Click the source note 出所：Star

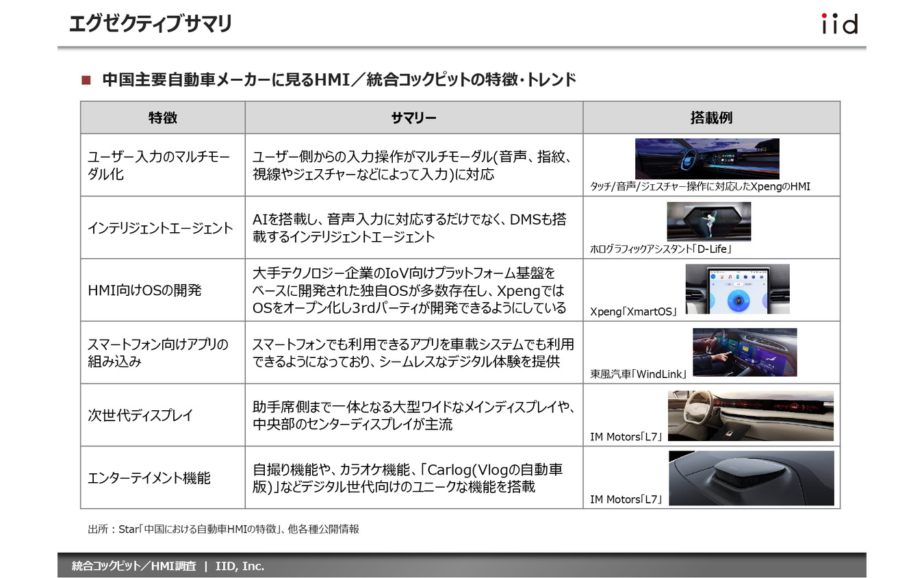(223, 529)
